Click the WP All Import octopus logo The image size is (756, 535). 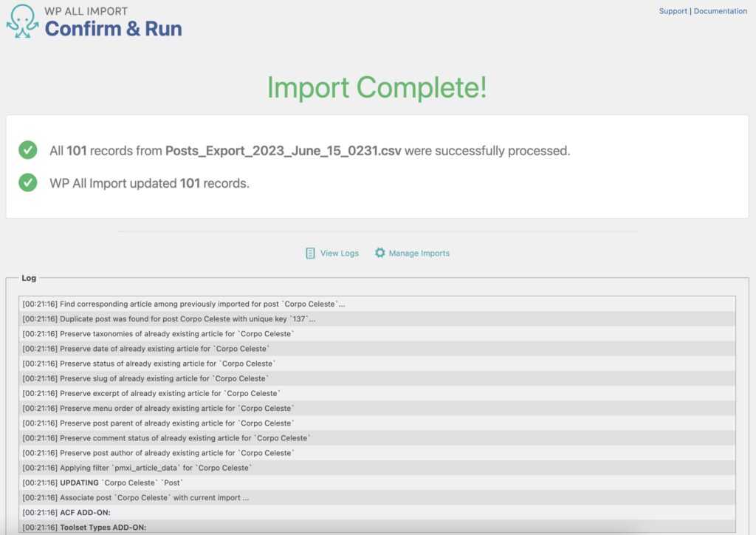click(x=22, y=21)
